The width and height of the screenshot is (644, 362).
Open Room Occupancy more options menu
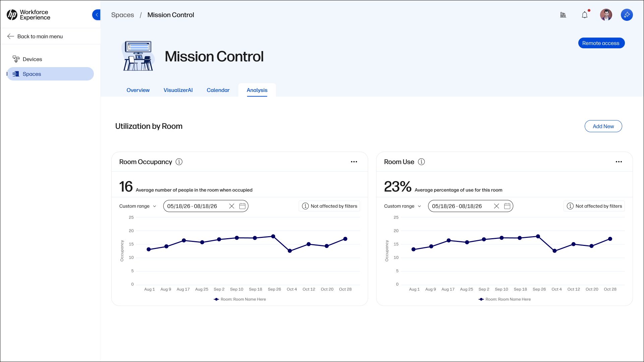354,162
